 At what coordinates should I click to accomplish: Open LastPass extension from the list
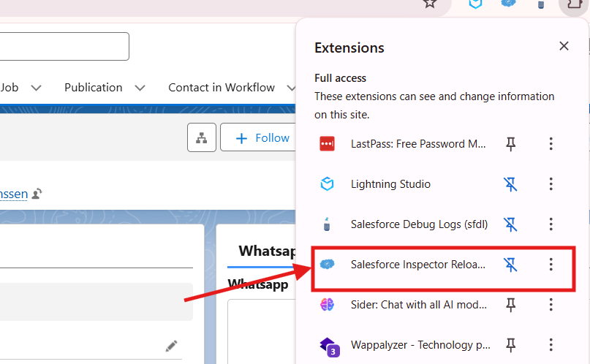click(x=403, y=144)
